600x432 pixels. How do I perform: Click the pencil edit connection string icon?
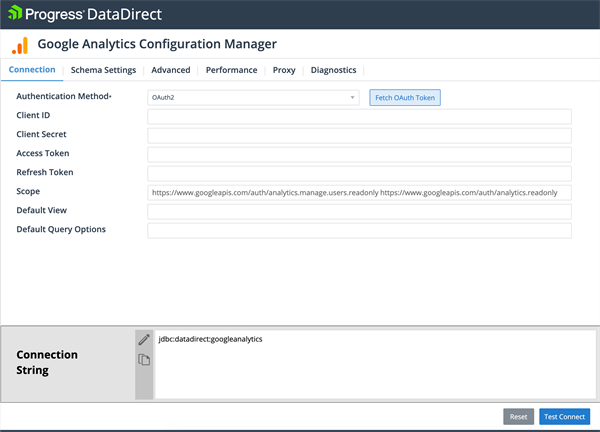pos(144,340)
